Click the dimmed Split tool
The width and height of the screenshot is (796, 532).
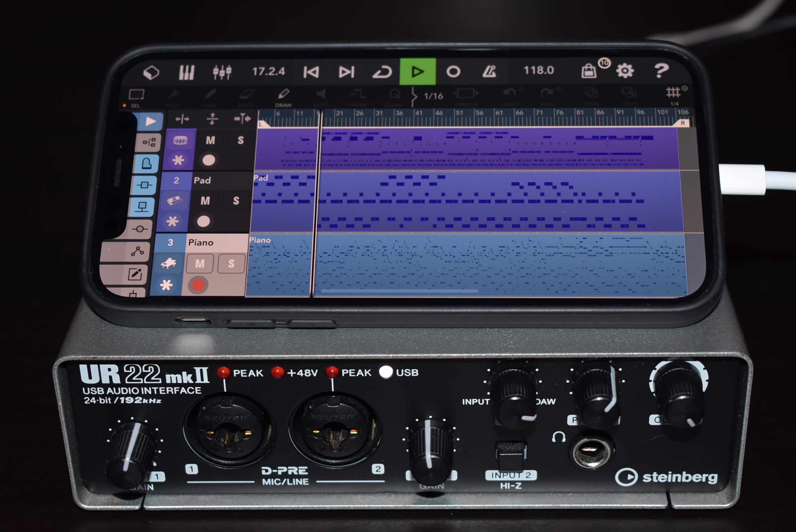(x=173, y=98)
